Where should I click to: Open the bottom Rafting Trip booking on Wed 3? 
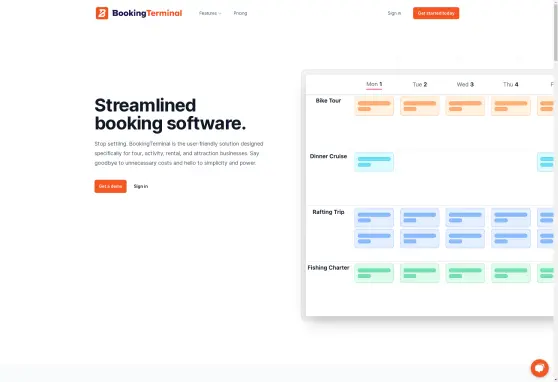coord(465,238)
